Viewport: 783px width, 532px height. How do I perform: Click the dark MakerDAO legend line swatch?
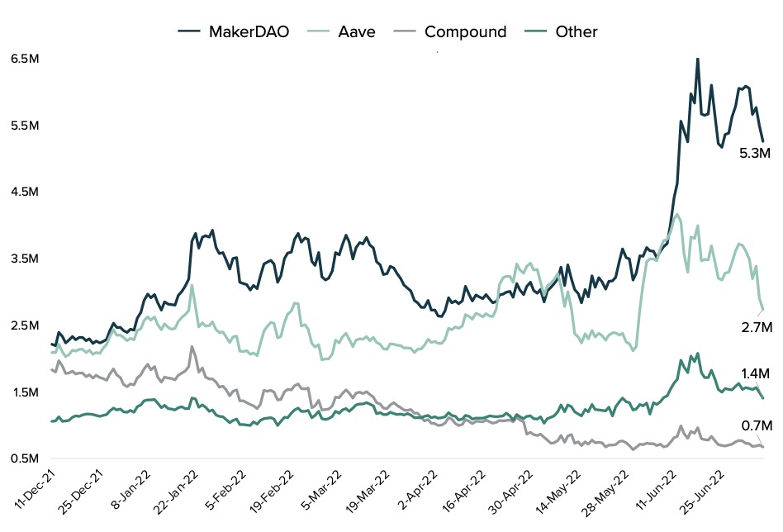[190, 32]
